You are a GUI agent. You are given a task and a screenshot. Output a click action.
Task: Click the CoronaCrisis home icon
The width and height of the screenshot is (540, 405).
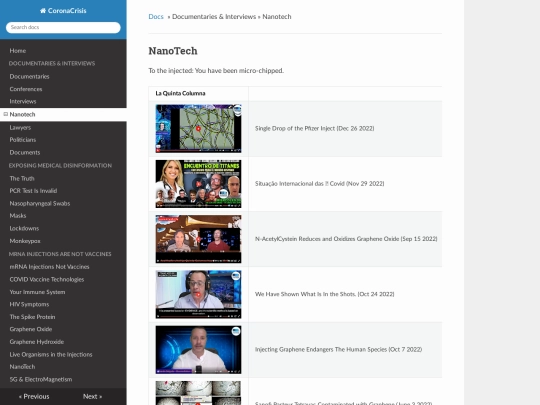click(x=43, y=11)
